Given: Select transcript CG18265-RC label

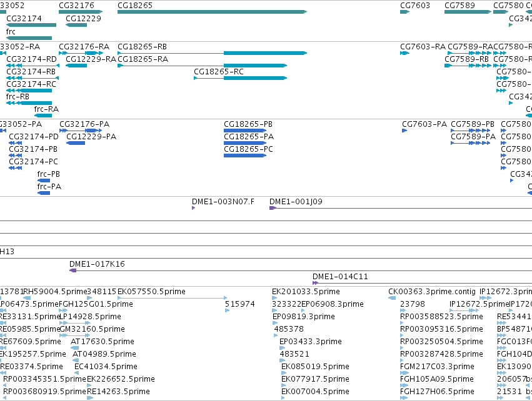Looking at the screenshot, I should (219, 72).
